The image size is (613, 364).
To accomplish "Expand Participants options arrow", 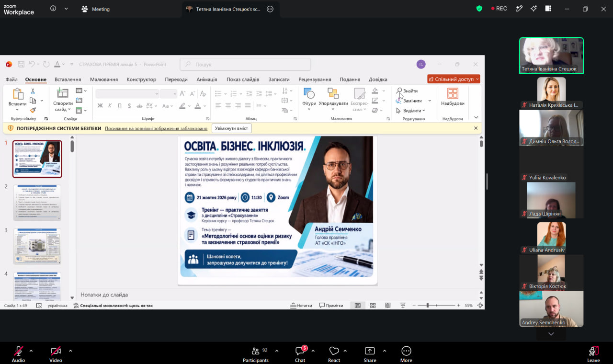I will tap(276, 351).
